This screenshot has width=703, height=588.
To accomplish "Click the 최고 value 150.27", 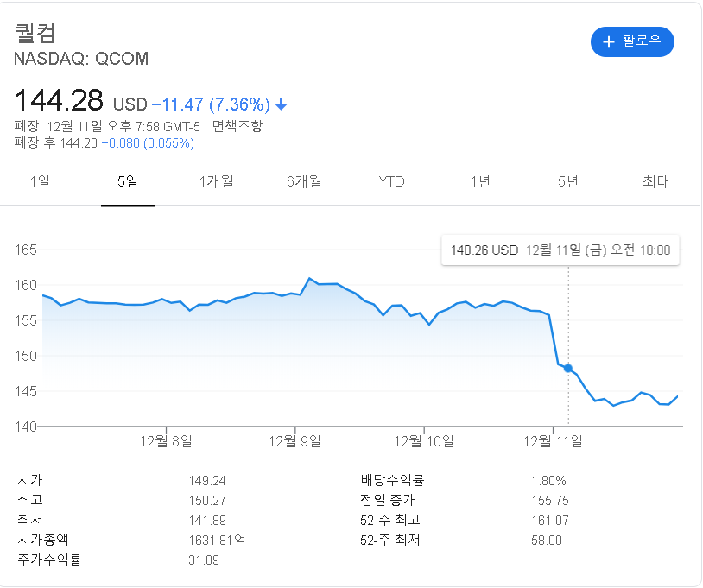I will 207,501.
